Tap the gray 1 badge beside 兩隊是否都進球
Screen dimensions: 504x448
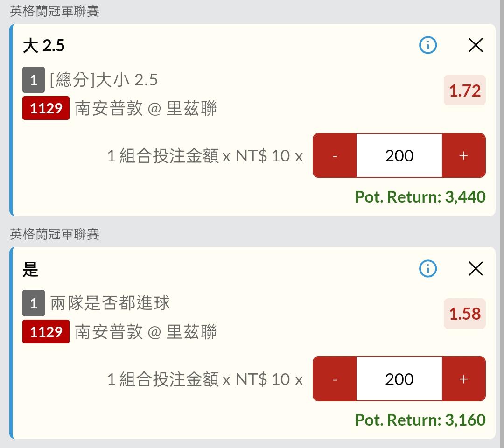(34, 303)
